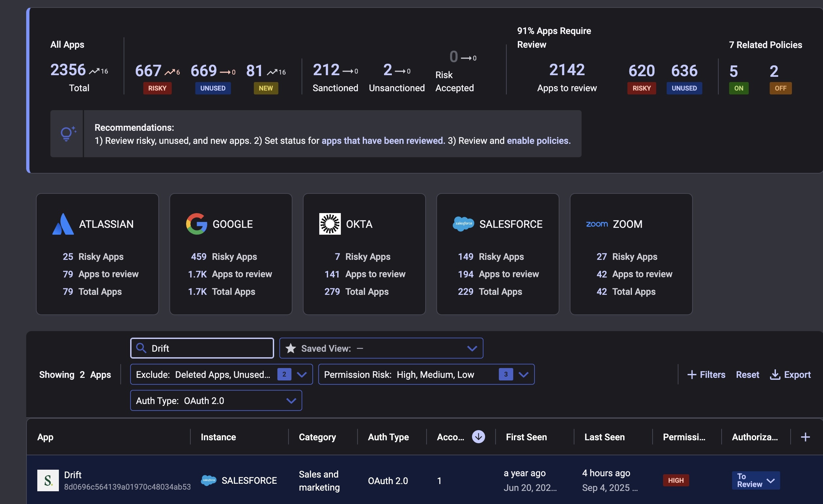Click the Drift app logo thumbnail
Screen dimensions: 823x504
coord(48,480)
